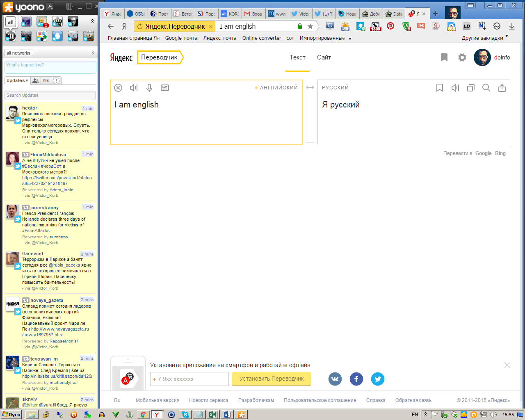Image resolution: width=525 pixels, height=420 pixels.
Task: Go back in the Yandex browser
Action: pyautogui.click(x=111, y=26)
